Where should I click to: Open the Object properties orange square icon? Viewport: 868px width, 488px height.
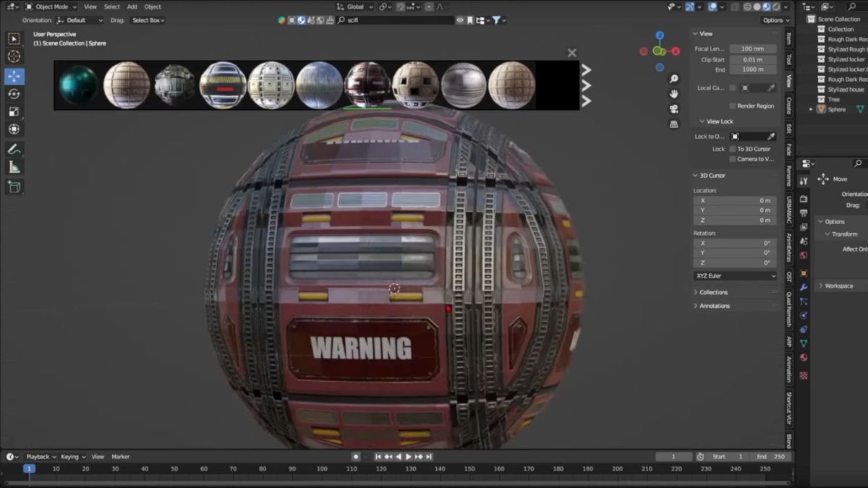click(x=804, y=273)
